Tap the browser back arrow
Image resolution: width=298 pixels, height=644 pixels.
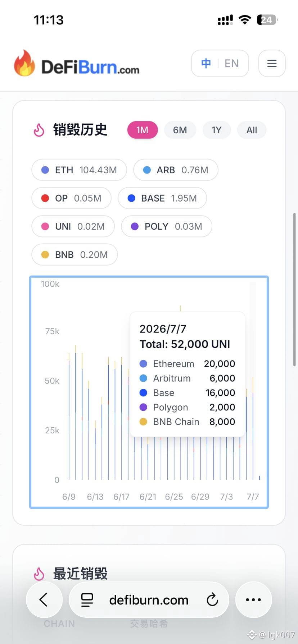coord(44,599)
